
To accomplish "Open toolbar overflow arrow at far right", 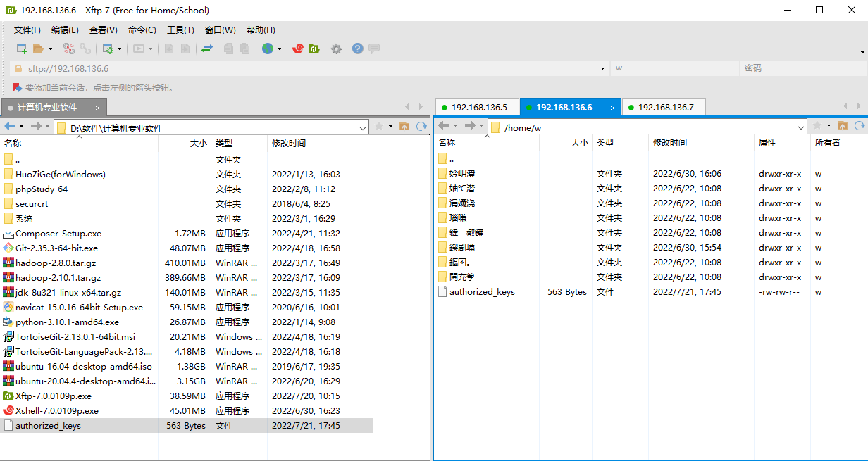I will tap(862, 52).
